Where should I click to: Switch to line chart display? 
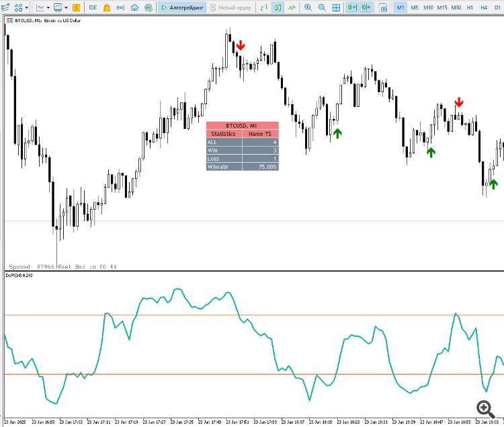point(292,7)
